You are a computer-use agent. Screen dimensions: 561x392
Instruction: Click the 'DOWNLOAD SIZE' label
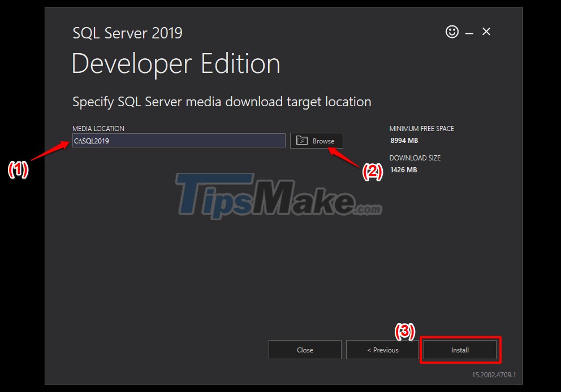[x=415, y=158]
